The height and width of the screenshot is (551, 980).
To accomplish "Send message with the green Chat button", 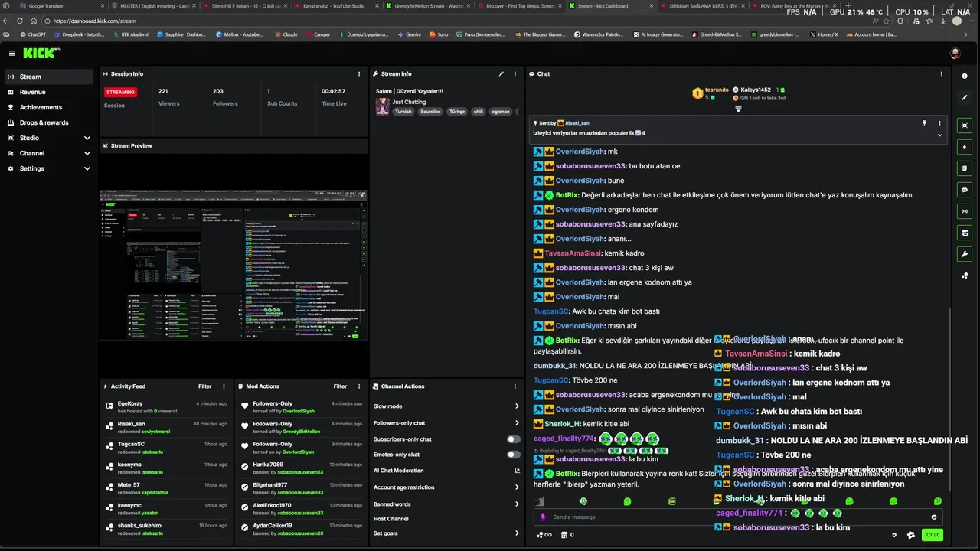I will (x=933, y=535).
